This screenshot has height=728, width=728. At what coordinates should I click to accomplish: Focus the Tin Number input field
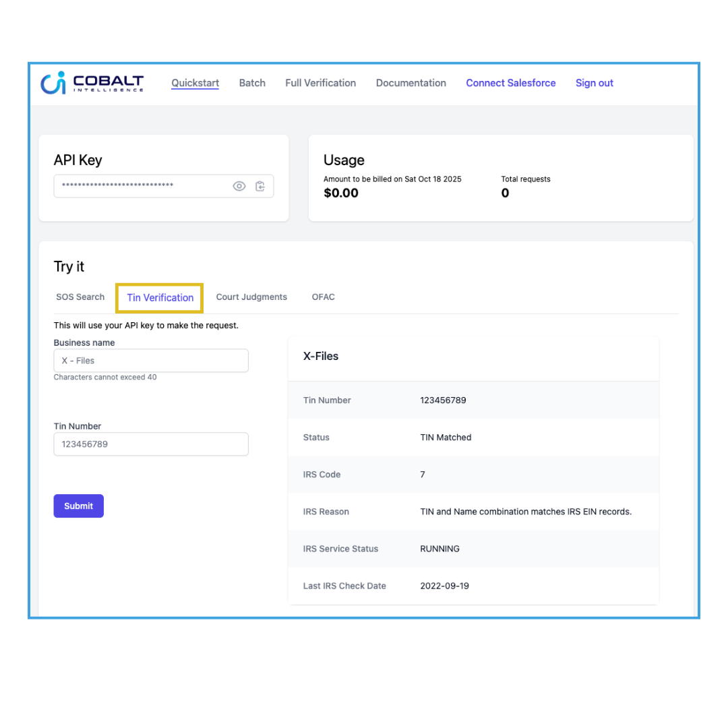point(151,444)
